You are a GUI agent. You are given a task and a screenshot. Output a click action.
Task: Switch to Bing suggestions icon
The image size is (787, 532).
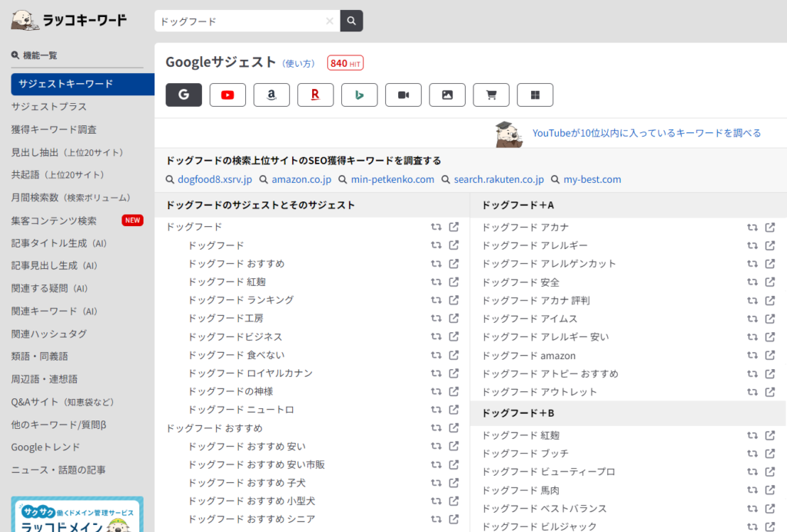click(x=359, y=95)
